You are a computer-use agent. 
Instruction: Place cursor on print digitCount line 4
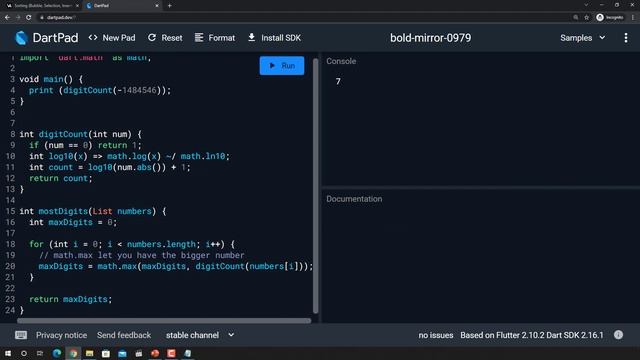pyautogui.click(x=100, y=90)
